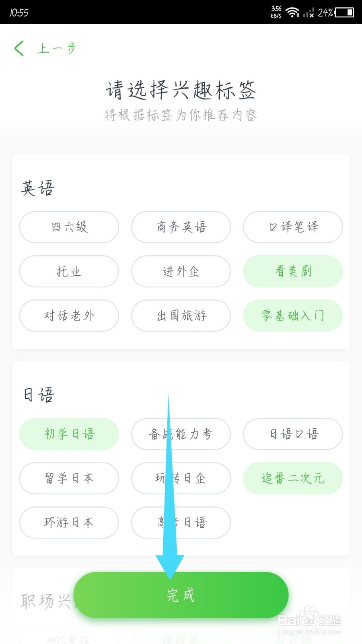Deselect the 看美剧 tag
Screen dimensions: 362x644
pos(293,271)
